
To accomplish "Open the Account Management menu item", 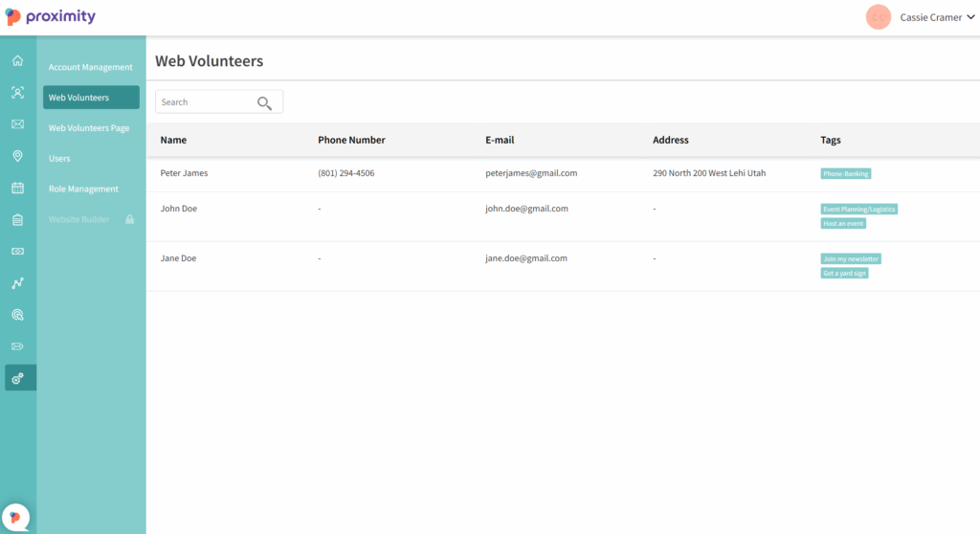I will 90,67.
